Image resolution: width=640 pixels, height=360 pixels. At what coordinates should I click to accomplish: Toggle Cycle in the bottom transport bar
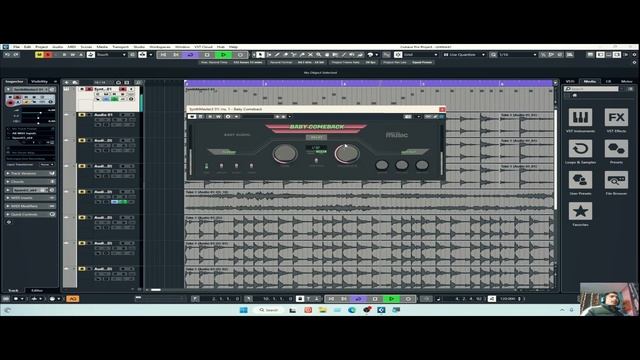point(358,299)
